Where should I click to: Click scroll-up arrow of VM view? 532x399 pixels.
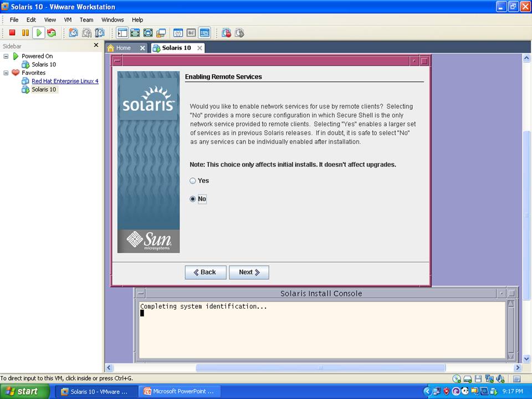[526, 58]
